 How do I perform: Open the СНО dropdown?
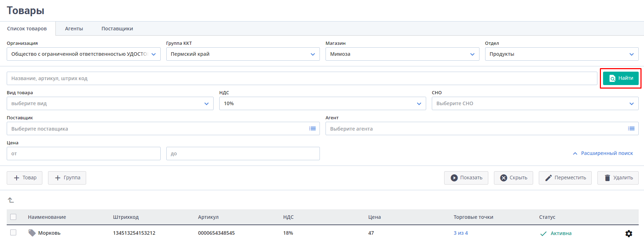535,103
